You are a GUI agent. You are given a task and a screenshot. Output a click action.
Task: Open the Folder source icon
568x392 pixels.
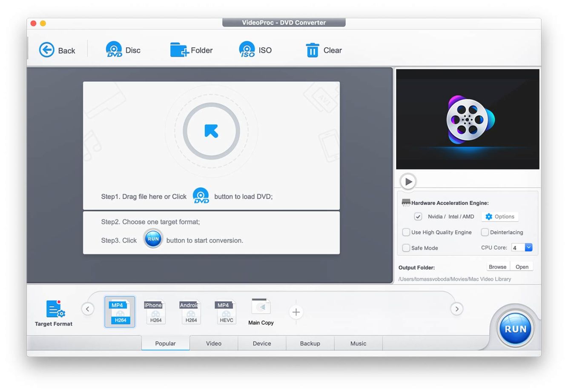click(179, 50)
